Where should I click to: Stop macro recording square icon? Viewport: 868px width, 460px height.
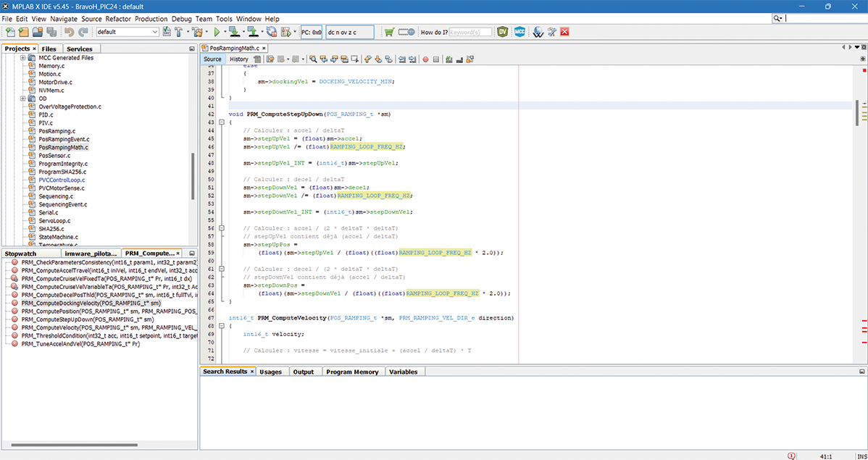tap(435, 59)
